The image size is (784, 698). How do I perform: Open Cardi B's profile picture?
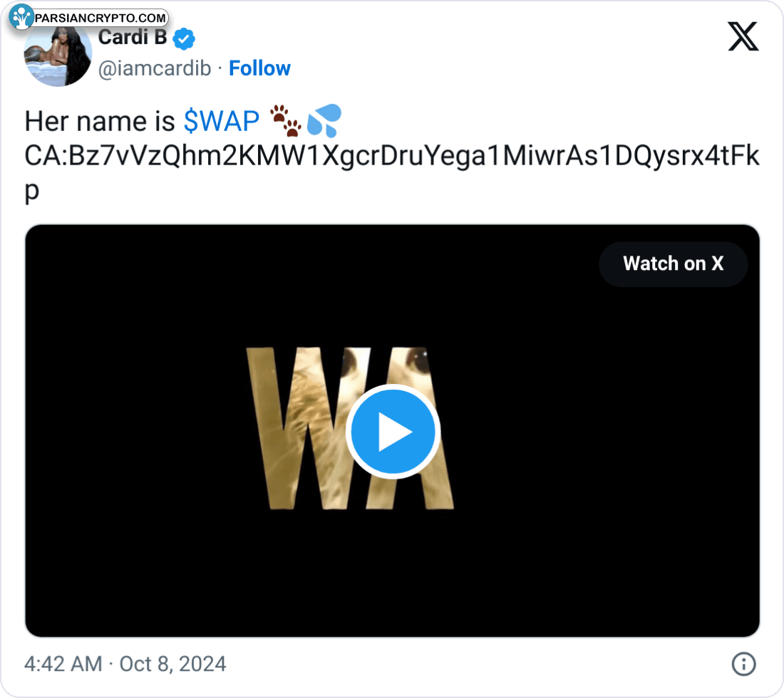58,55
